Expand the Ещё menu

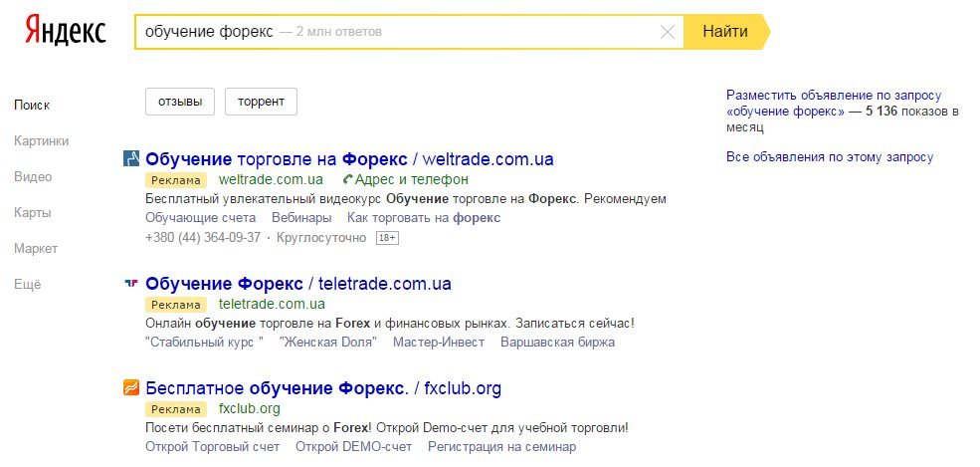[28, 285]
